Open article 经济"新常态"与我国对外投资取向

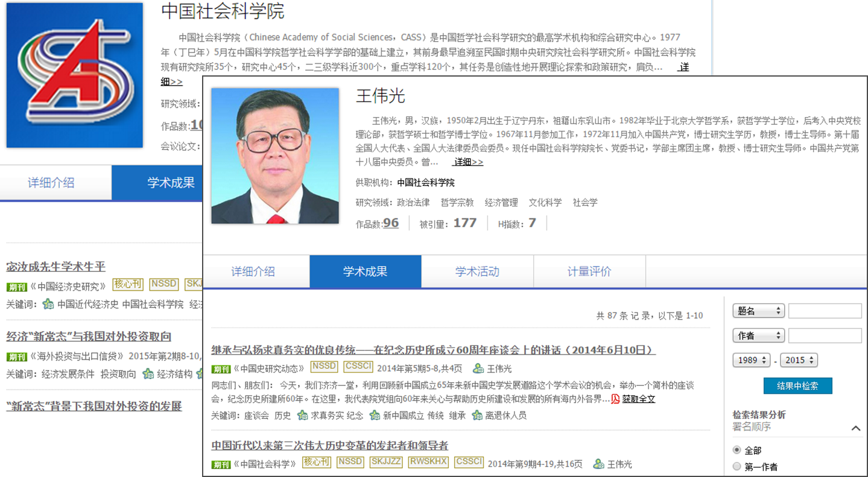click(x=89, y=336)
